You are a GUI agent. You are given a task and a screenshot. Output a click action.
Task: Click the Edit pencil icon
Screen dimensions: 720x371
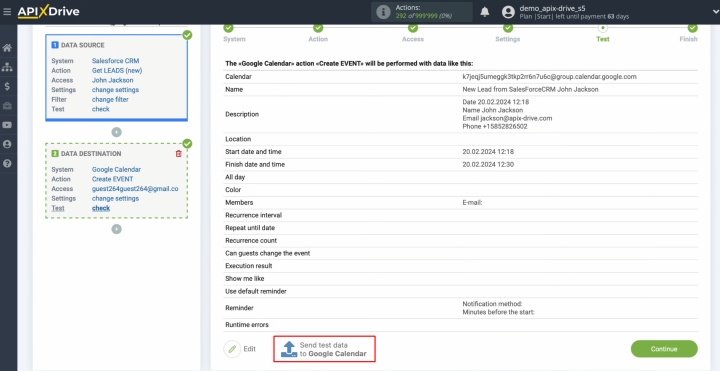[232, 349]
